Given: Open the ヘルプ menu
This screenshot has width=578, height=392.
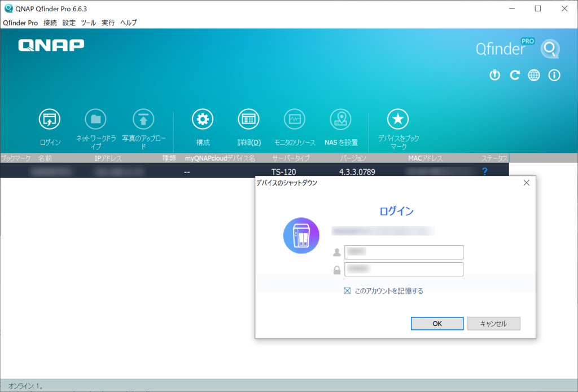Looking at the screenshot, I should [x=128, y=23].
